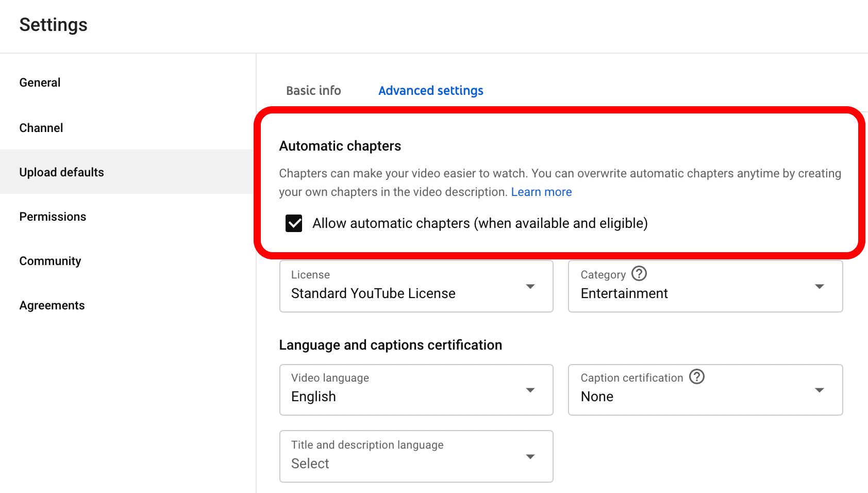Click the Allow automatic chapters label text
The height and width of the screenshot is (493, 868).
click(479, 223)
